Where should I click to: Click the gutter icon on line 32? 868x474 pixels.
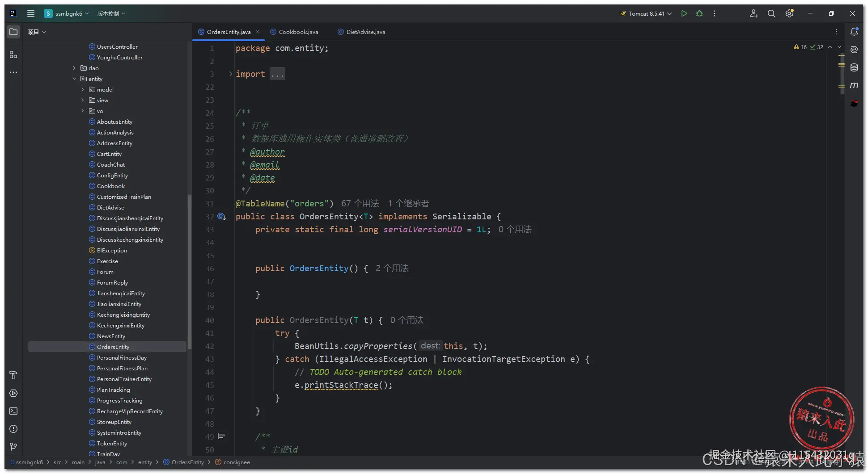(x=221, y=217)
